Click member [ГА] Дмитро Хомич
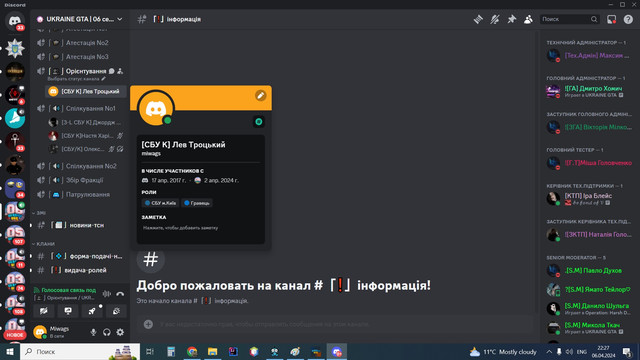The width and height of the screenshot is (640, 360). pos(589,91)
